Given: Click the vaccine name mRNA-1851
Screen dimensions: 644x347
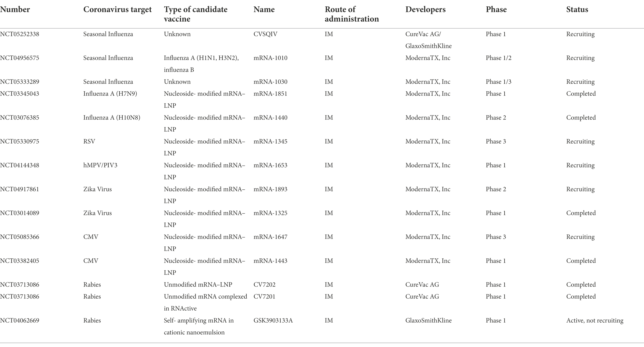Looking at the screenshot, I should point(270,94).
